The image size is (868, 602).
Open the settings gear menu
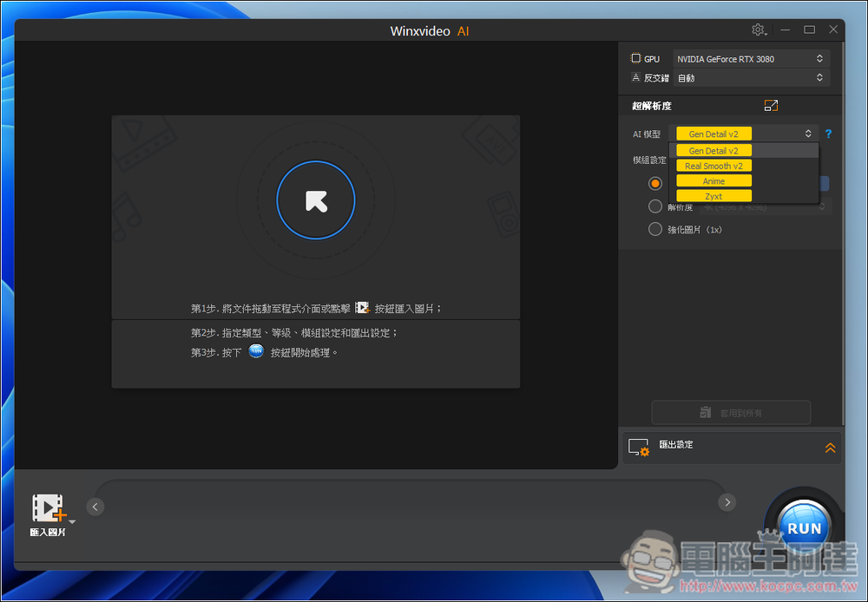pyautogui.click(x=758, y=29)
